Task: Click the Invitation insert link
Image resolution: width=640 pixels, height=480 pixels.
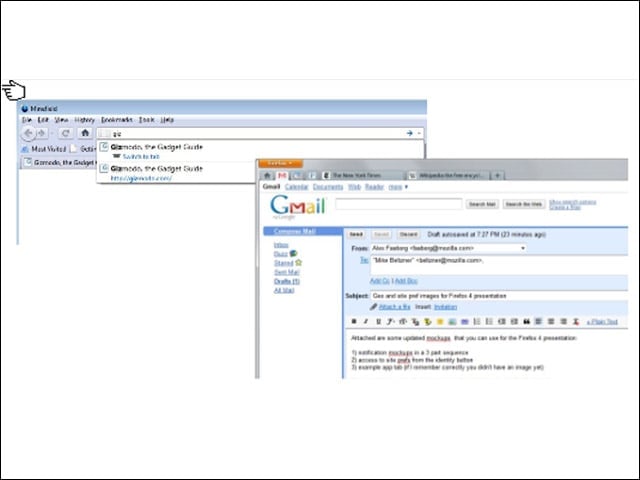Action: (445, 307)
